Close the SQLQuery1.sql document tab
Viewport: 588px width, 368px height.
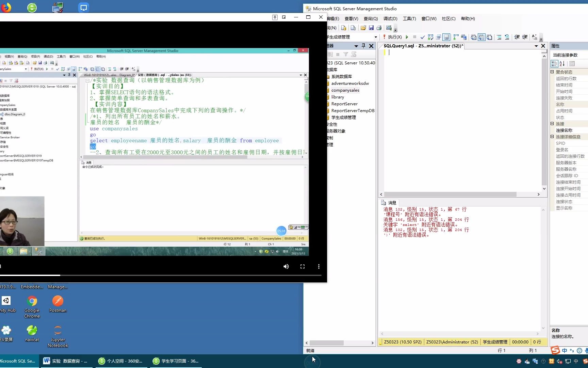point(543,46)
